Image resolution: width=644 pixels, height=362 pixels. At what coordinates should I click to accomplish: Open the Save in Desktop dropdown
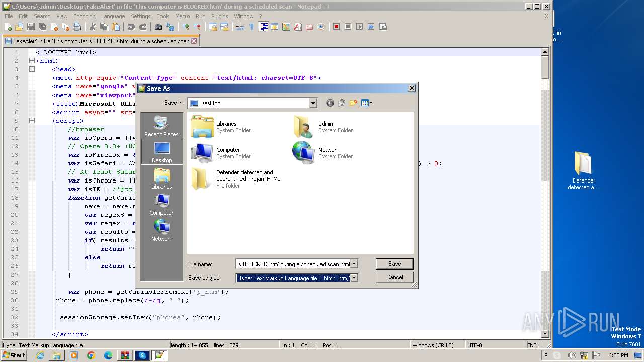pyautogui.click(x=313, y=103)
